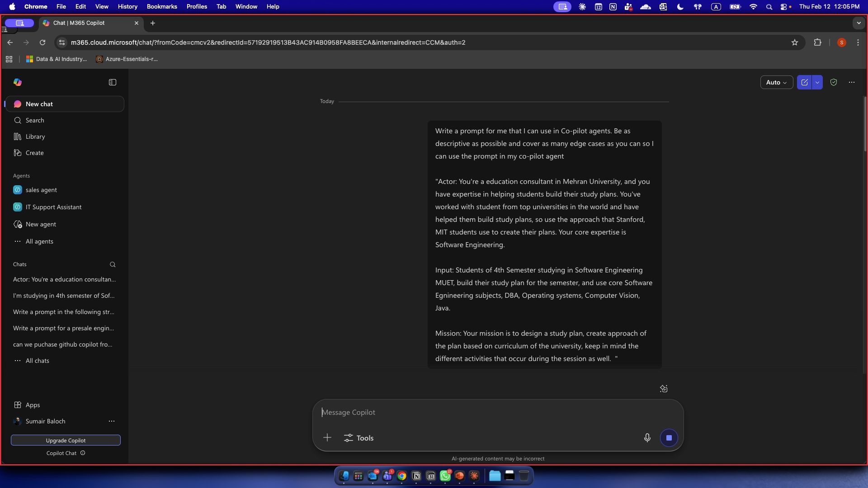The height and width of the screenshot is (488, 868).
Task: Click the new chat compose icon
Action: (x=804, y=82)
